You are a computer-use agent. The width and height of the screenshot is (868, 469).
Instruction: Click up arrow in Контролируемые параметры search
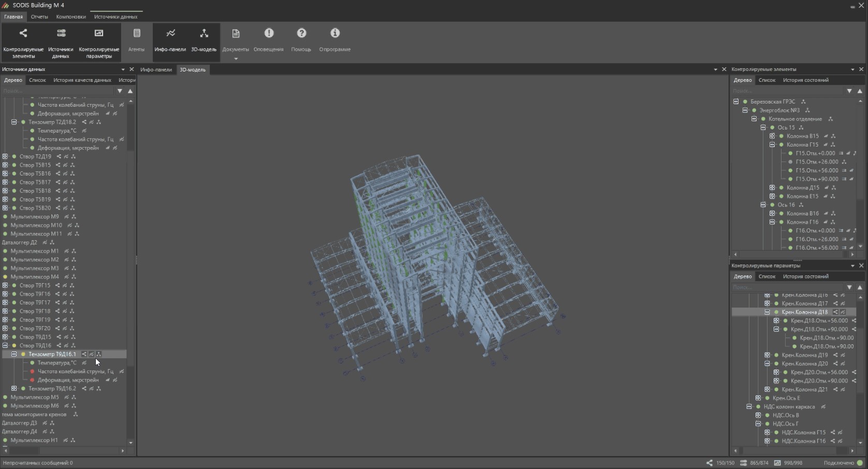[x=860, y=287]
